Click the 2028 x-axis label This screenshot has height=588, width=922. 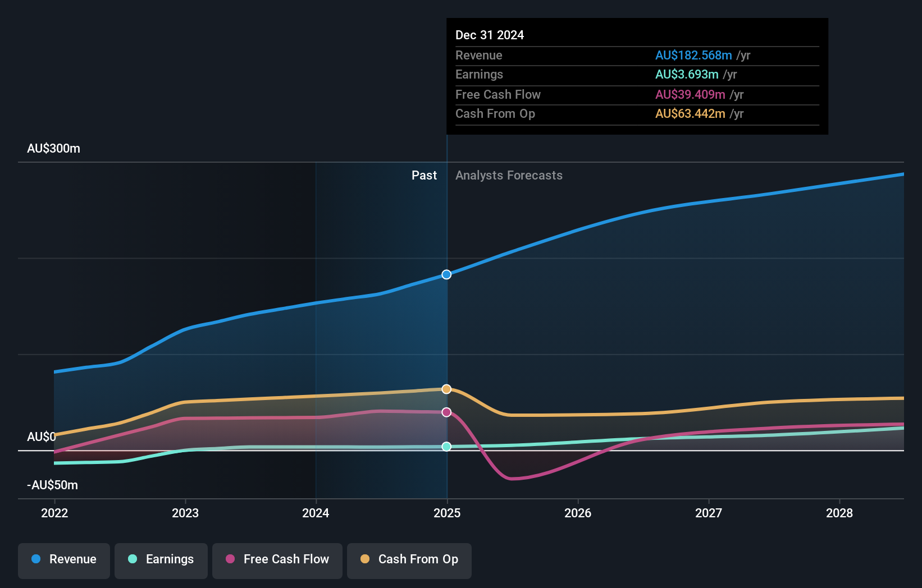tap(839, 513)
